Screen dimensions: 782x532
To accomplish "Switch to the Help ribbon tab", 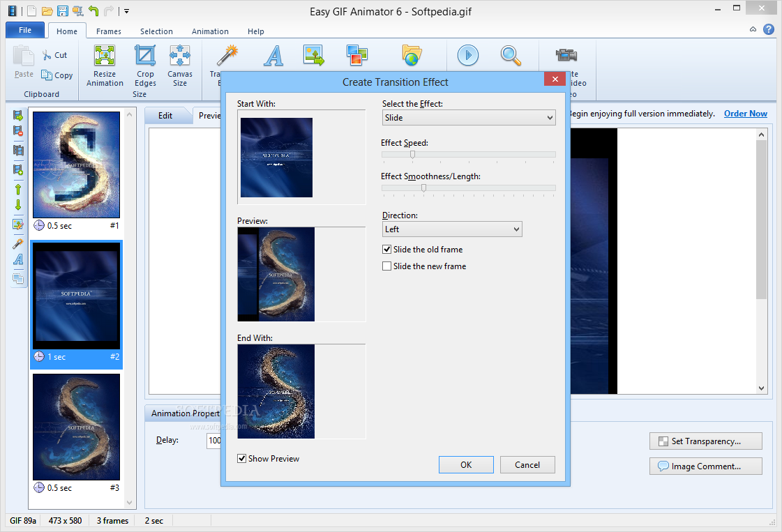I will [x=256, y=31].
